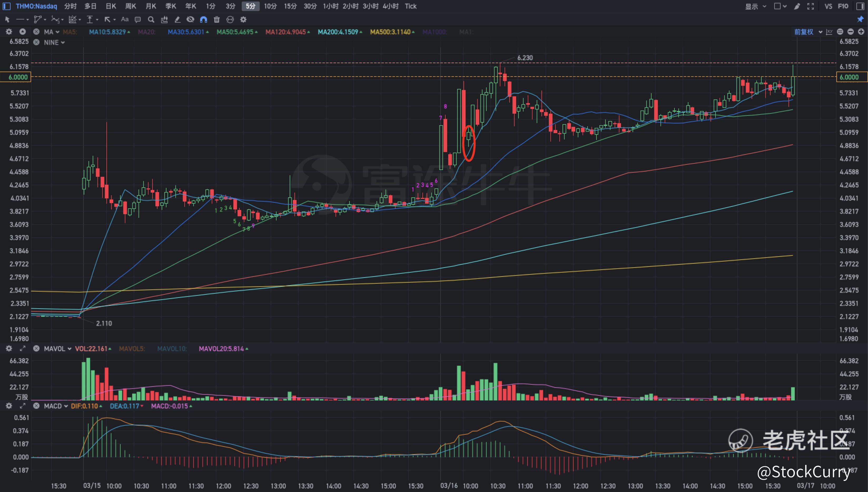Click the VS compare button

[828, 6]
